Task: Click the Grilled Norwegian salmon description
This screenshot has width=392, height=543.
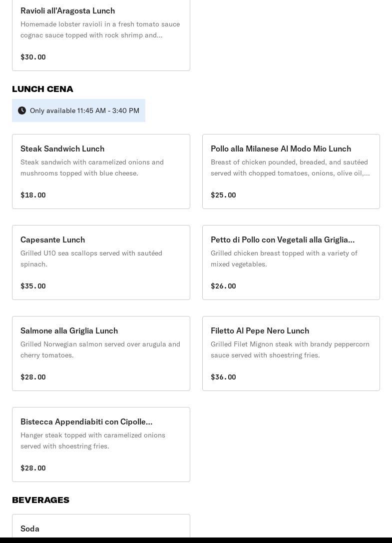Action: tap(100, 349)
